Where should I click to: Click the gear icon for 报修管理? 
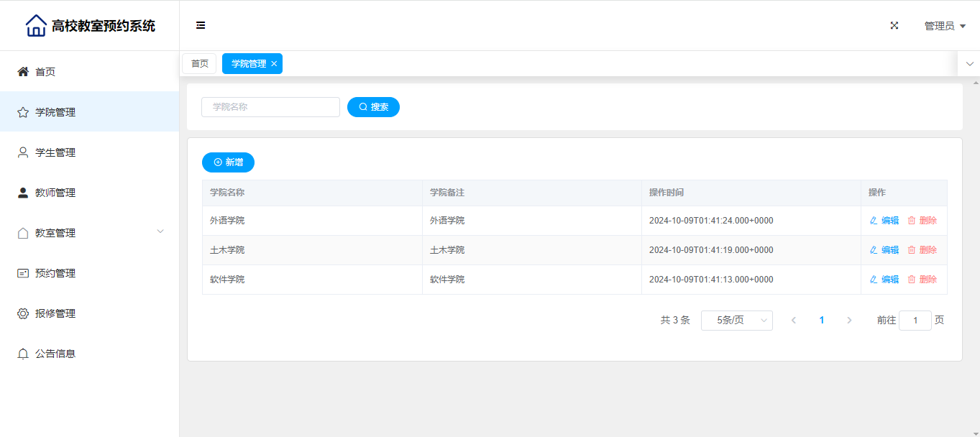(23, 313)
